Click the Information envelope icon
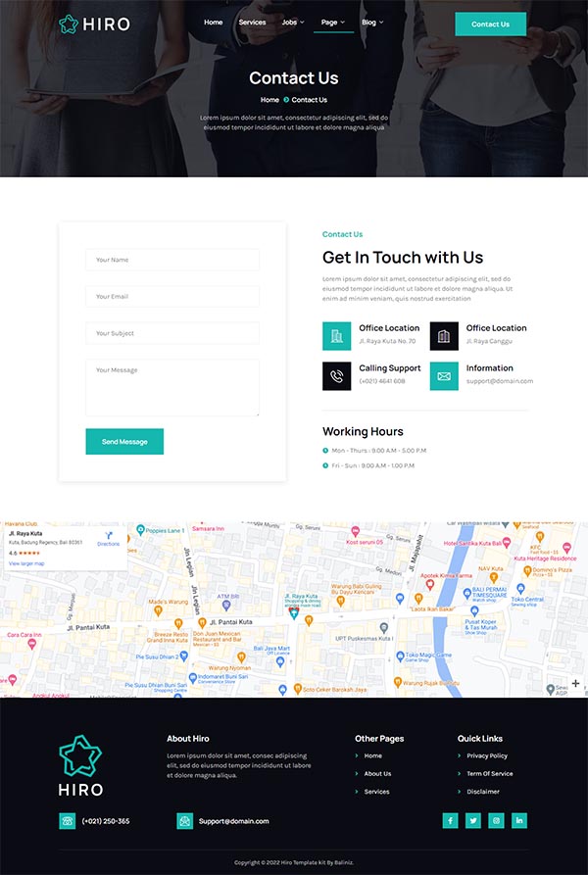588x875 pixels. coord(444,376)
